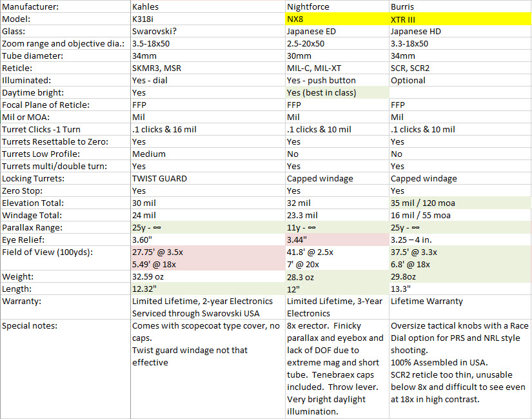The width and height of the screenshot is (532, 419).
Task: Select the 'Swarovski?' glass cell
Action: (x=206, y=32)
